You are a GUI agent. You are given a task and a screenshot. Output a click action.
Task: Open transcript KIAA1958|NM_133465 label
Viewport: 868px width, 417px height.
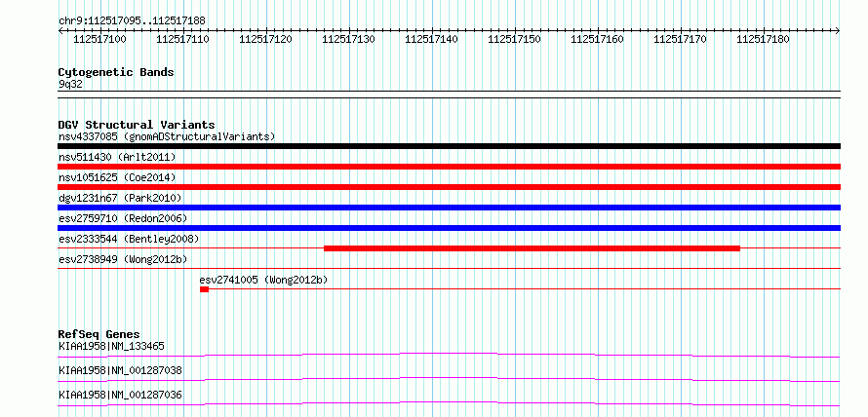point(111,346)
